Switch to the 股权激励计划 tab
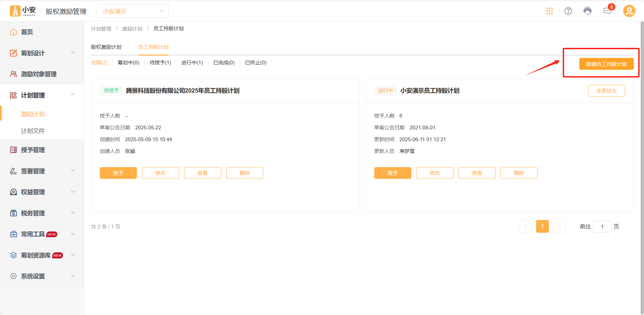The width and height of the screenshot is (644, 315). (106, 47)
